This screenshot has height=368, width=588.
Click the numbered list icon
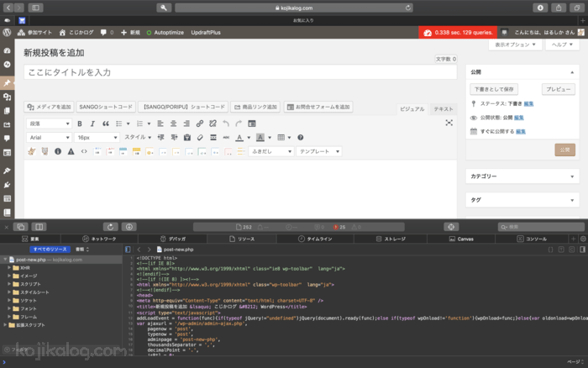tap(139, 124)
